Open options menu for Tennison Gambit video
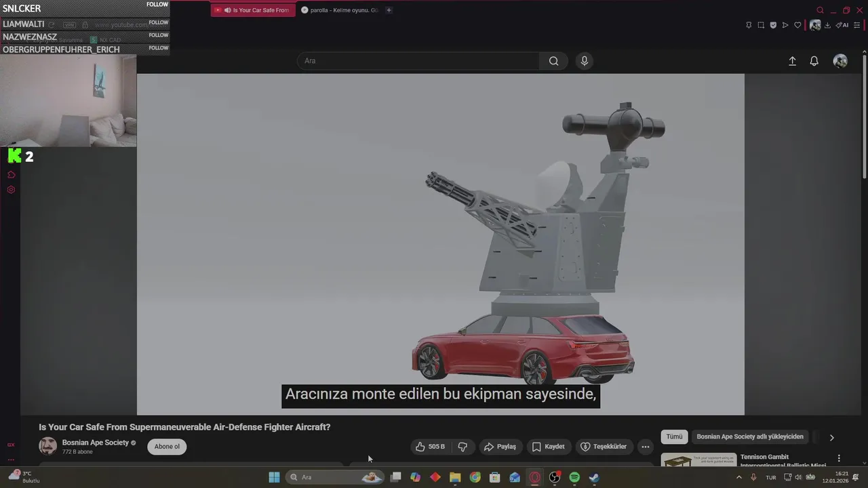Viewport: 868px width, 488px height. [839, 458]
